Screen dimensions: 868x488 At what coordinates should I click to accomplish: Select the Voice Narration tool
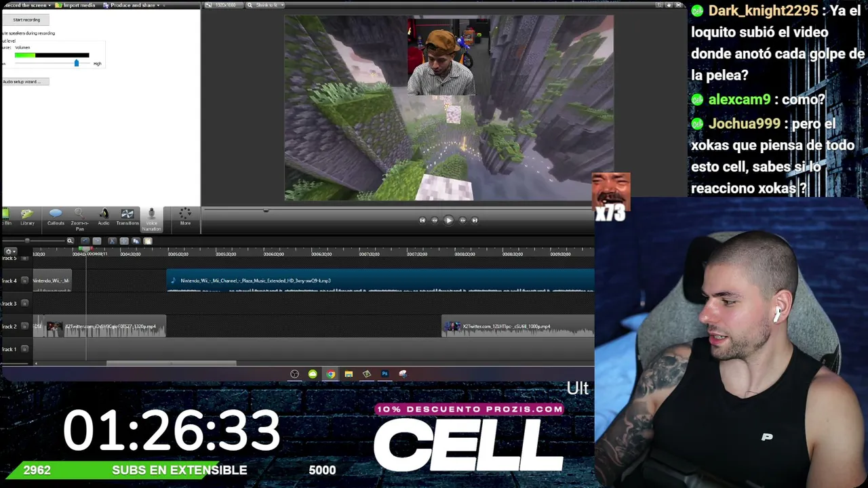tap(151, 220)
